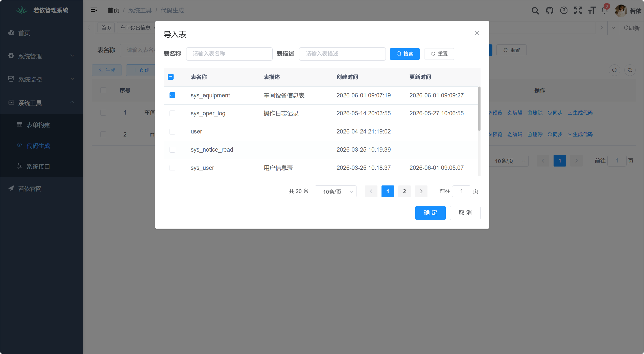The image size is (644, 354).
Task: Sync row 1 table (同步)
Action: click(x=555, y=113)
